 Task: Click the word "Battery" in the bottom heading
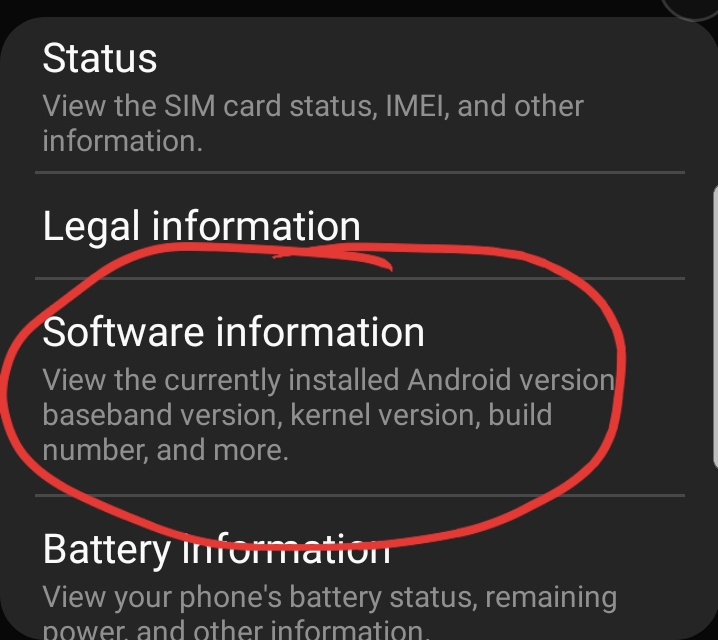[107, 549]
